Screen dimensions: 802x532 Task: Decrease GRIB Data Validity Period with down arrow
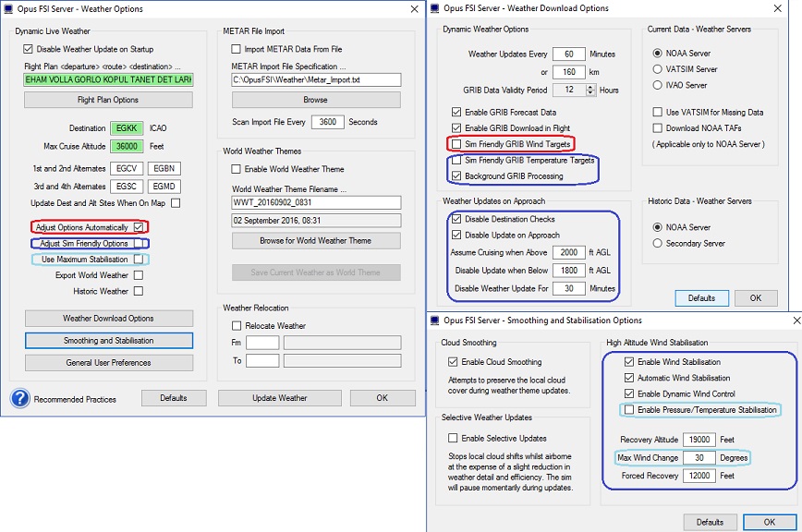tap(590, 92)
